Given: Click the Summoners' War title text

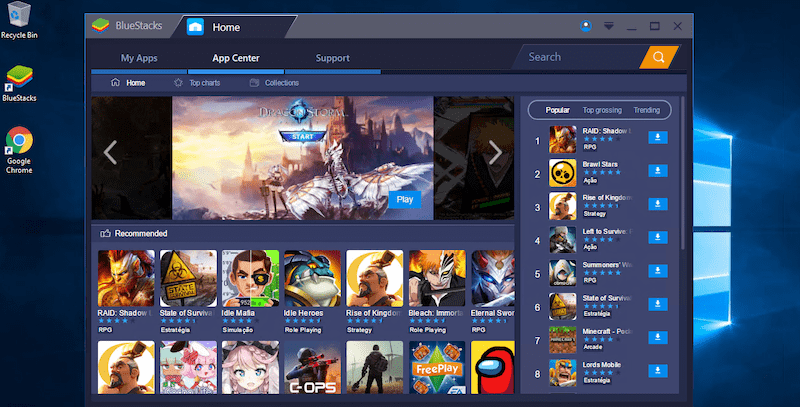Looking at the screenshot, I should coord(607,265).
